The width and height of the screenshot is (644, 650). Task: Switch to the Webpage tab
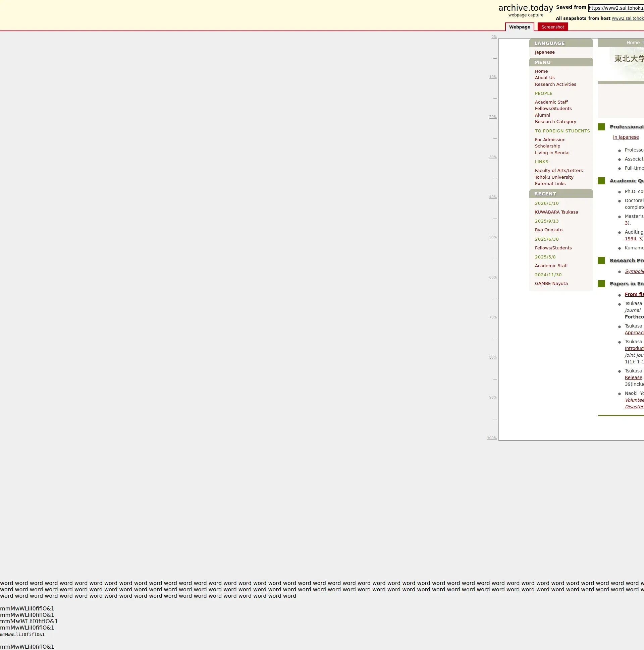(519, 27)
